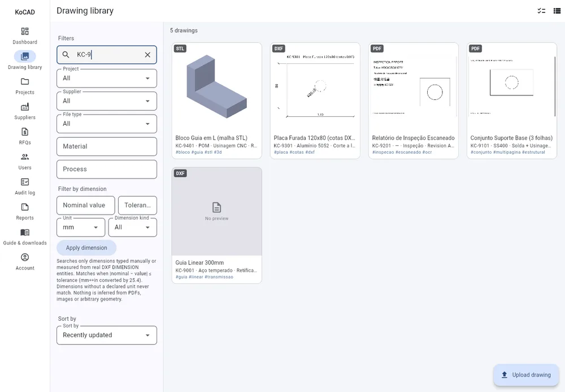Expand the File type dropdown
The width and height of the screenshot is (565, 392).
coord(107,124)
